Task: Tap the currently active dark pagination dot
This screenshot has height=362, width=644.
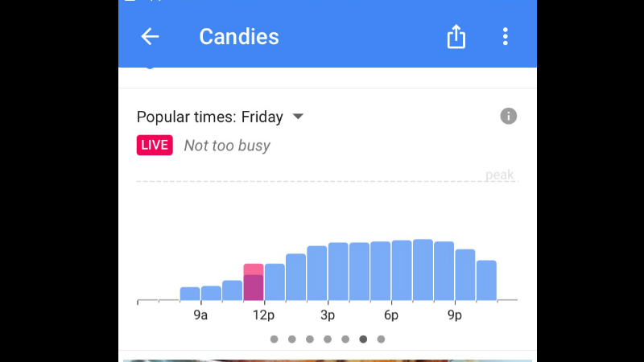Action: [x=363, y=339]
